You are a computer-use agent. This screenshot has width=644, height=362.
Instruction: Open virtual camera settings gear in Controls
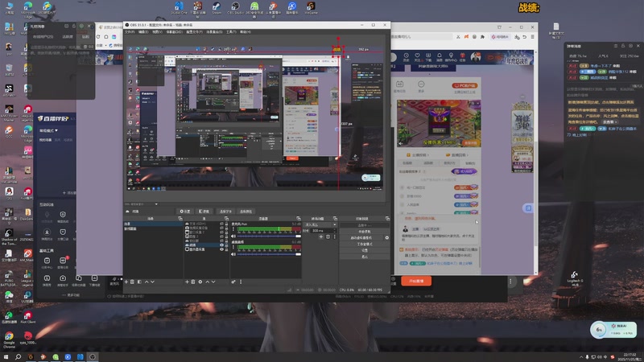[386, 237]
